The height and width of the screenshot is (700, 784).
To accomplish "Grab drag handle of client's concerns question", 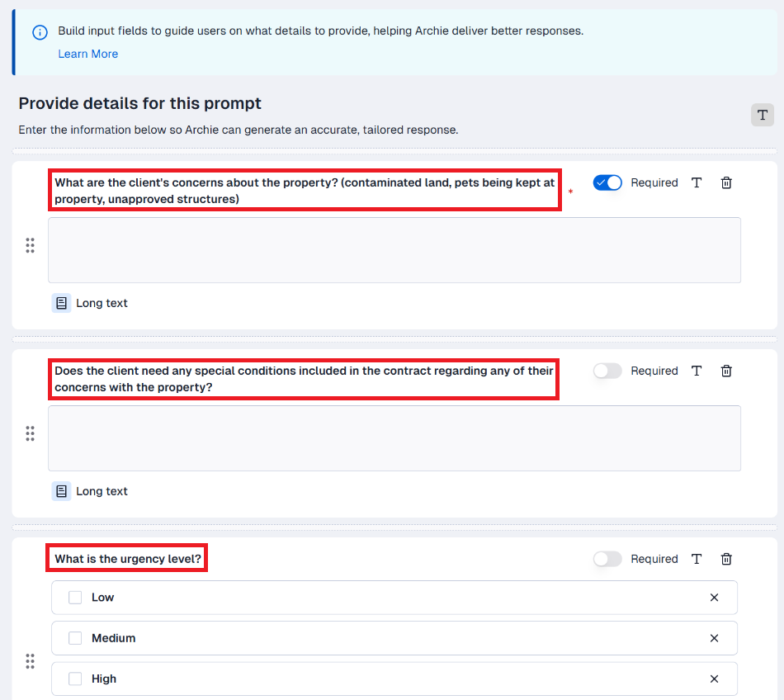I will (x=30, y=245).
